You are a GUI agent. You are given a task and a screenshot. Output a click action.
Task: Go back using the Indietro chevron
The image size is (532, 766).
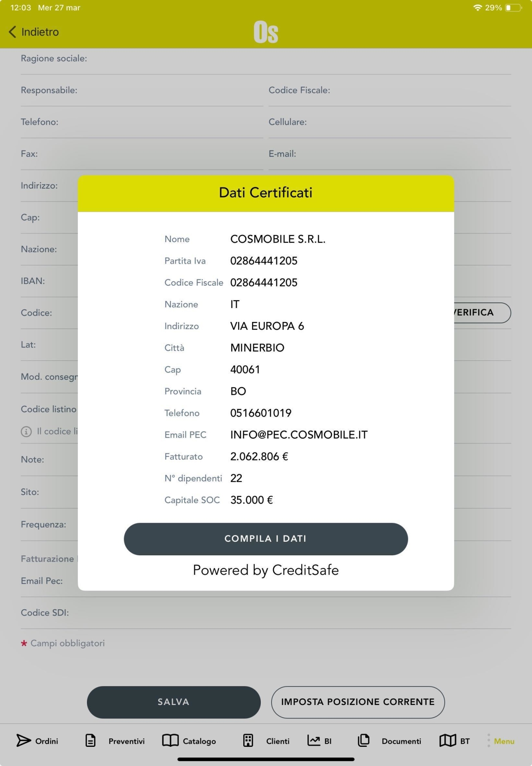[13, 32]
